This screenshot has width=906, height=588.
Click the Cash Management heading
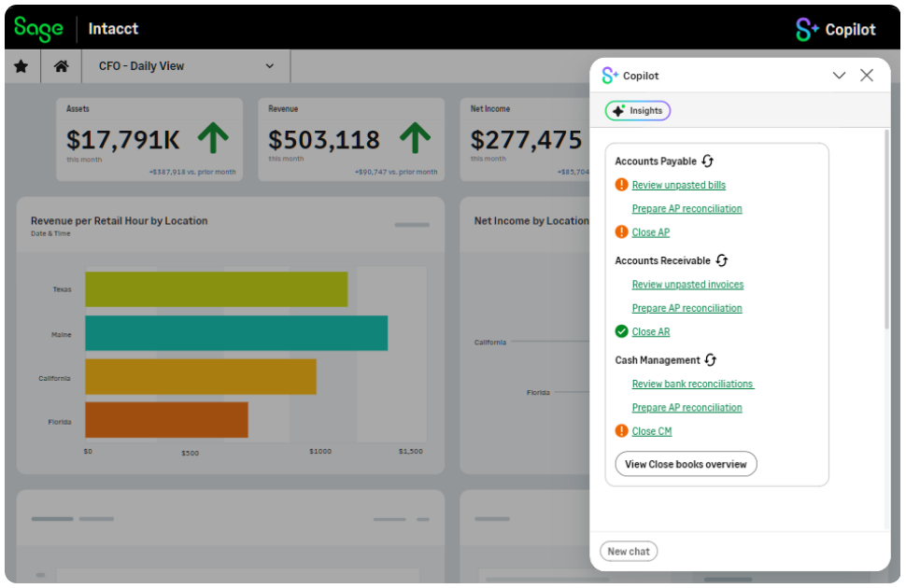[x=657, y=360]
